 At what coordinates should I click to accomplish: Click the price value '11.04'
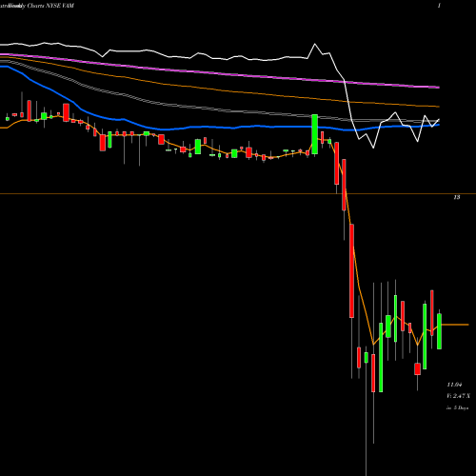(x=454, y=385)
